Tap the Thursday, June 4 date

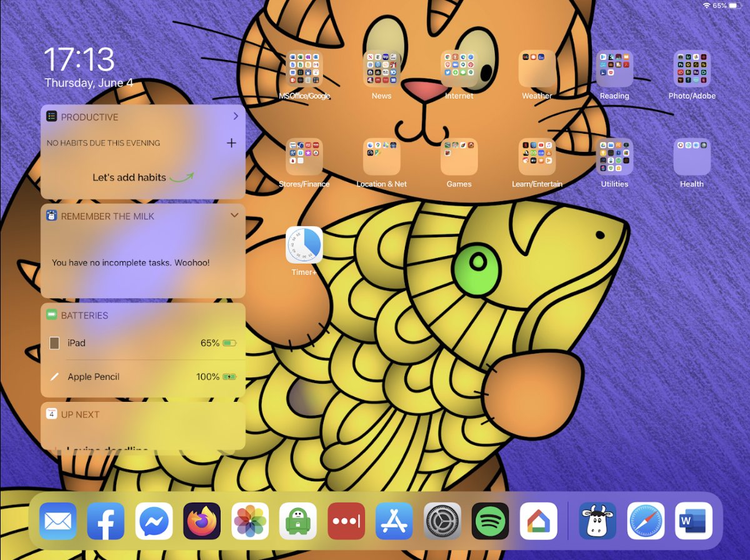(x=89, y=82)
